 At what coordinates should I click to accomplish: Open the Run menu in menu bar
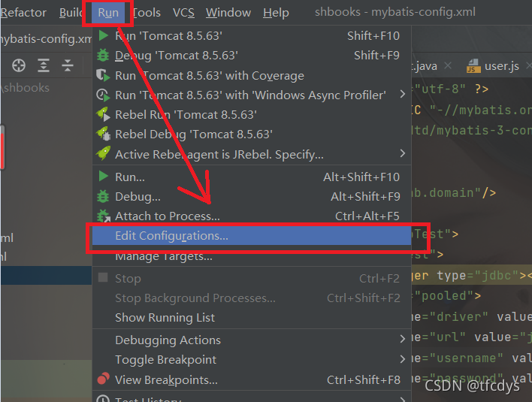[108, 13]
